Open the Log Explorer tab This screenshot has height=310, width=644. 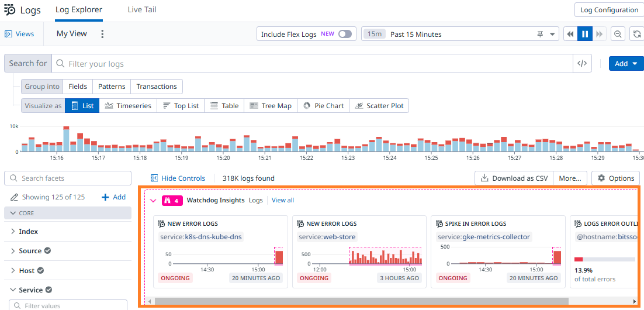(79, 10)
